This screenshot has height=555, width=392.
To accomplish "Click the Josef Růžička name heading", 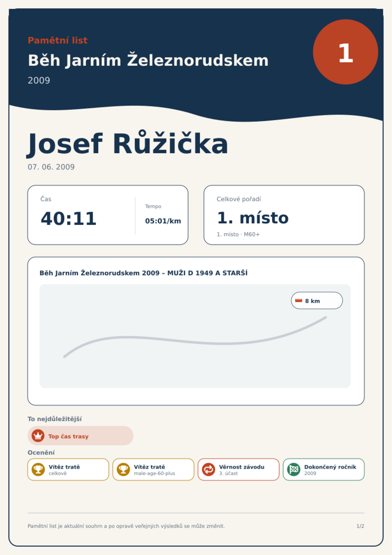I will (128, 144).
